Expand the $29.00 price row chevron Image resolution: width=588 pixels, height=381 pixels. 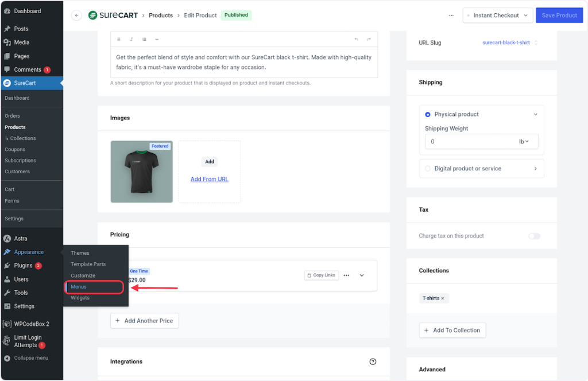362,275
